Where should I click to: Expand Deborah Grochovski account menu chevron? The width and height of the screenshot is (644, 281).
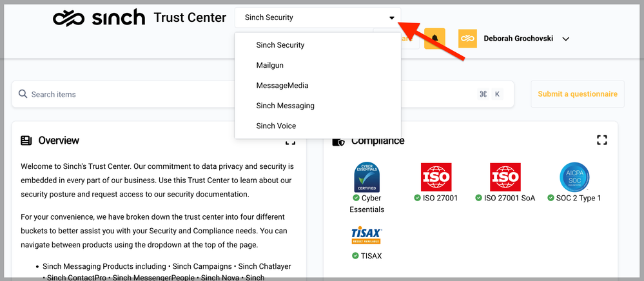565,39
